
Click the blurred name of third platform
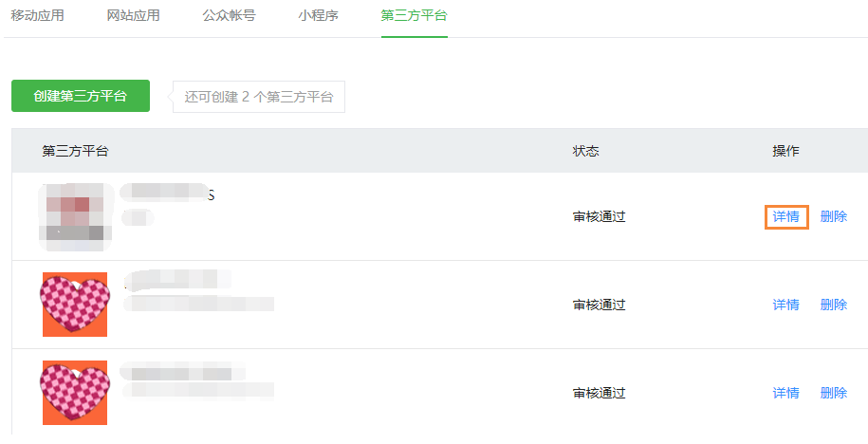[x=183, y=371]
